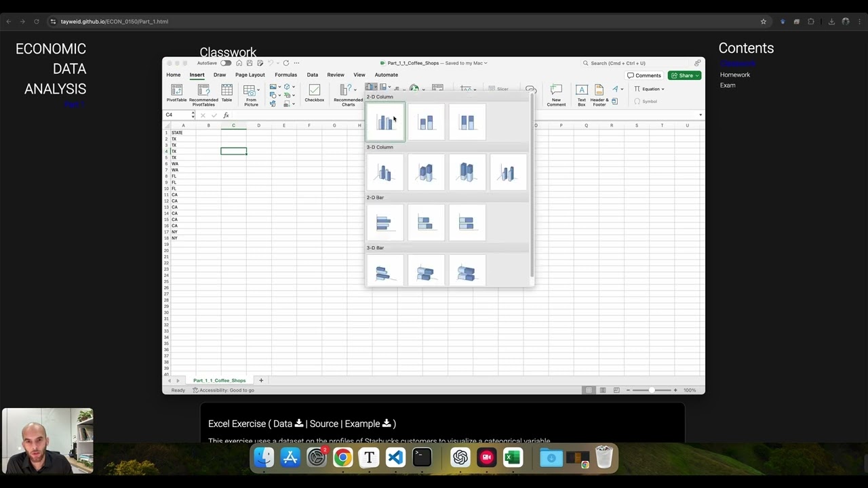Pick the 3-D Clustered Column chart
Viewport: 868px width, 488px height.
coord(385,172)
